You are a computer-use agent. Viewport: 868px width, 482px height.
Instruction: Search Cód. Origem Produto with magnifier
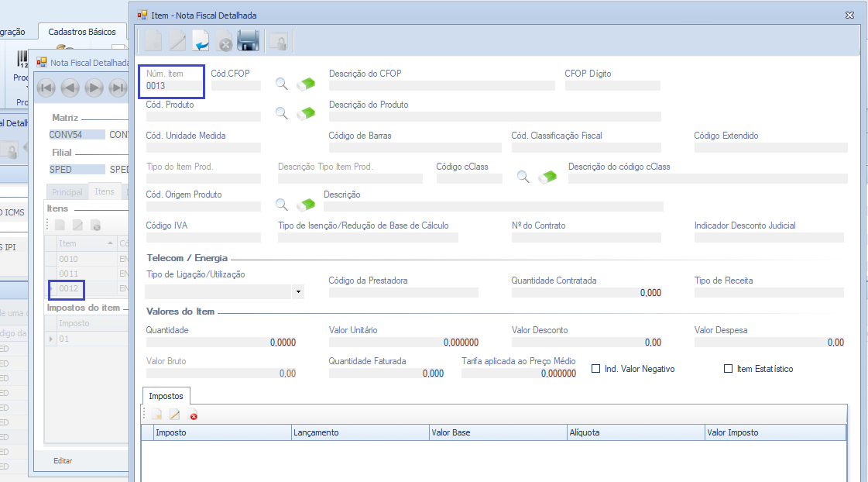282,205
